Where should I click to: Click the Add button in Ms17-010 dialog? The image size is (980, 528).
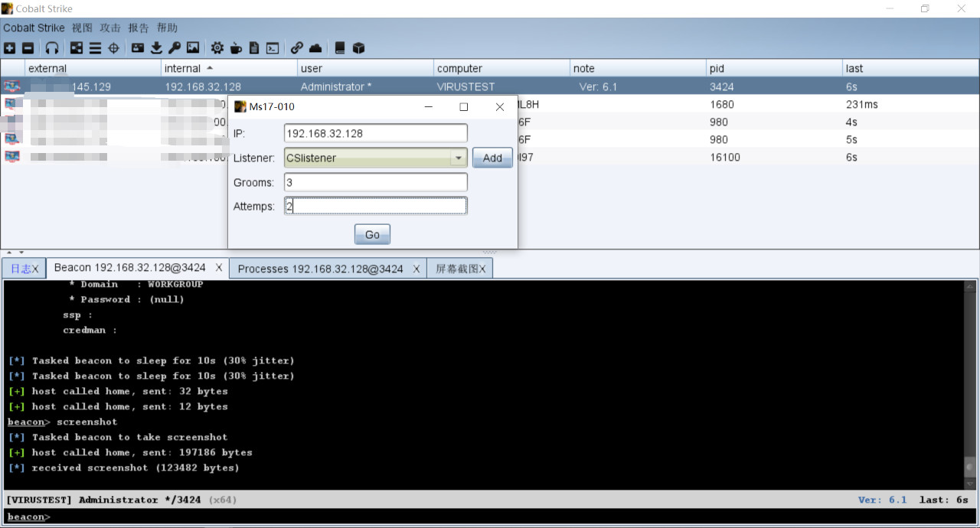pyautogui.click(x=492, y=158)
